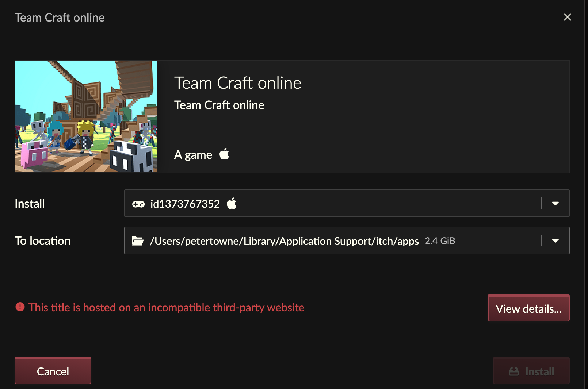Click the 2.4 GiB free space label
The image size is (588, 389).
click(x=440, y=241)
